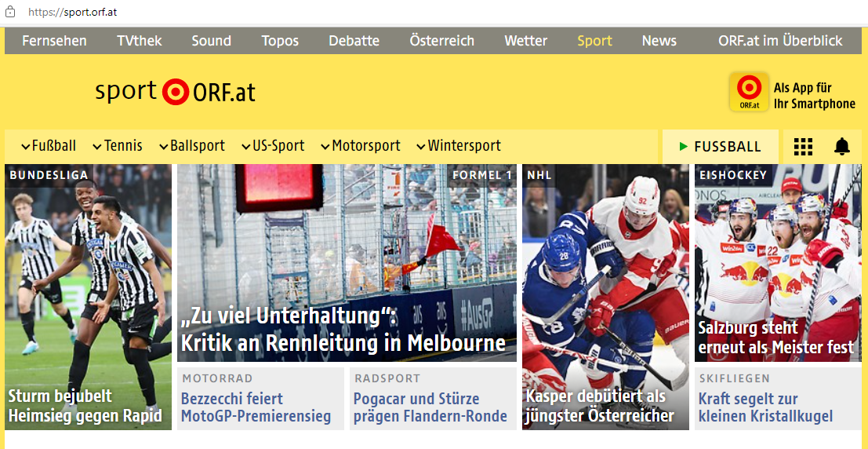Click the sport ORF.at logo

pos(176,92)
